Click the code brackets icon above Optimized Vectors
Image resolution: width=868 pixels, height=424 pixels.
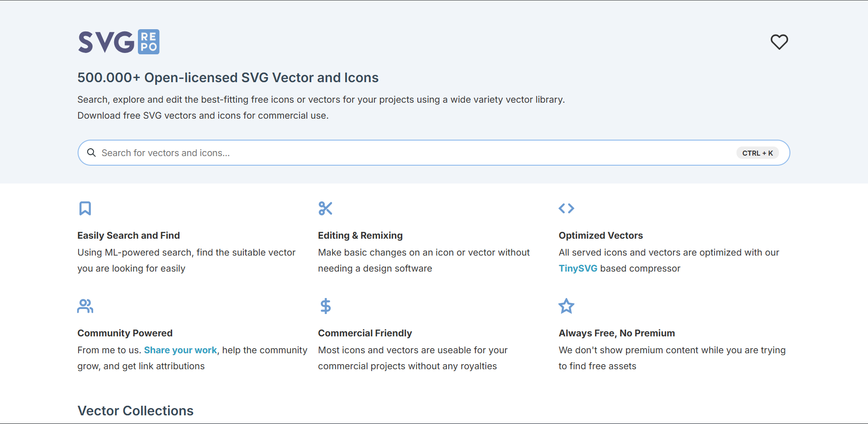[x=566, y=208]
